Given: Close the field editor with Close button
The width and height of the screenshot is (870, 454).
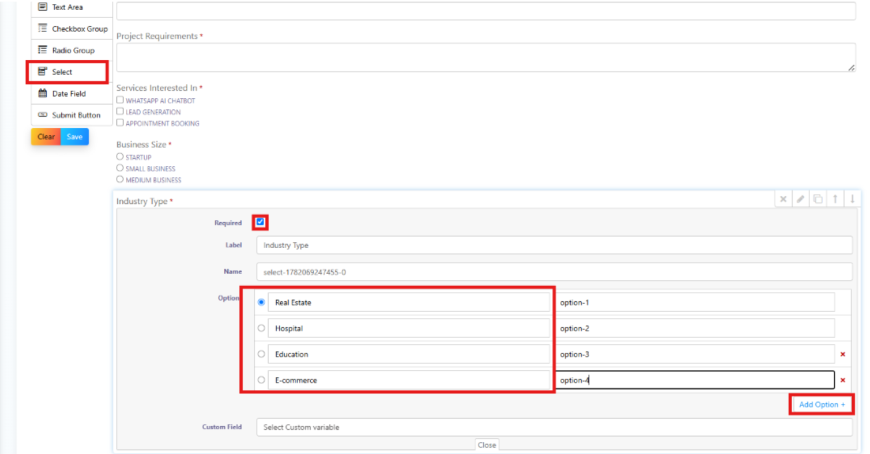Looking at the screenshot, I should [x=487, y=445].
